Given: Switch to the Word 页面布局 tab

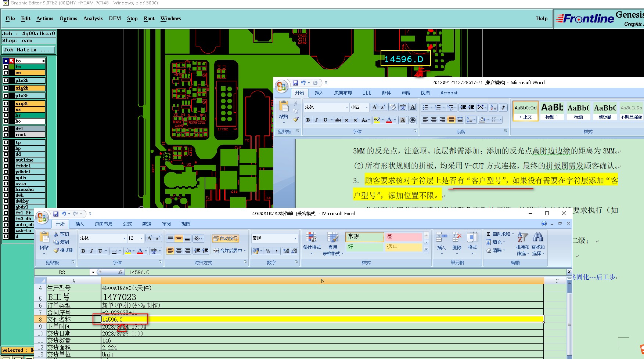Looking at the screenshot, I should [343, 93].
